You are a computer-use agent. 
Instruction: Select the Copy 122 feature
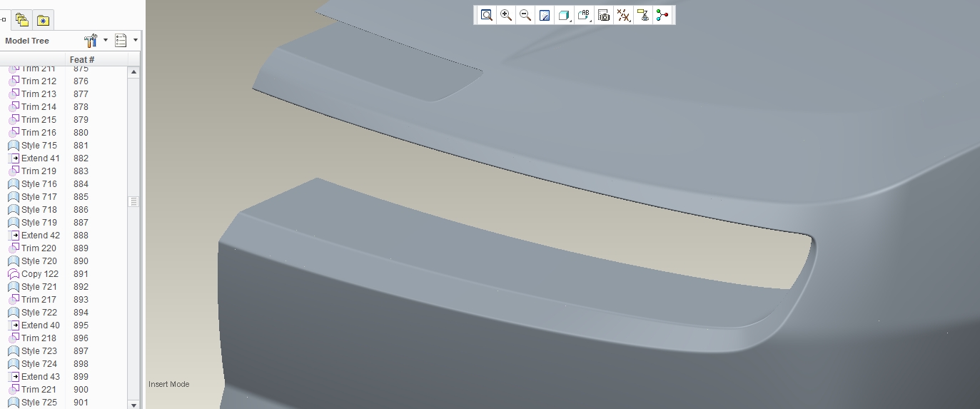[33, 274]
